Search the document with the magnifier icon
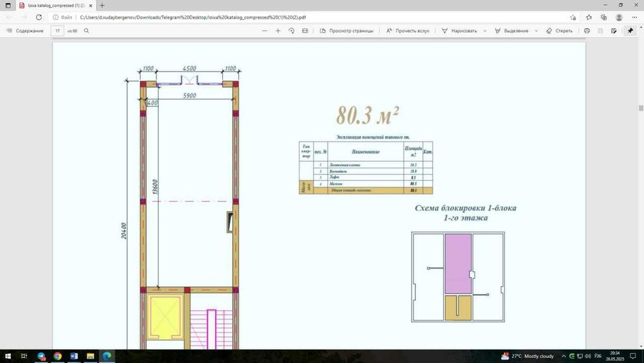The height and width of the screenshot is (363, 644). 86,31
